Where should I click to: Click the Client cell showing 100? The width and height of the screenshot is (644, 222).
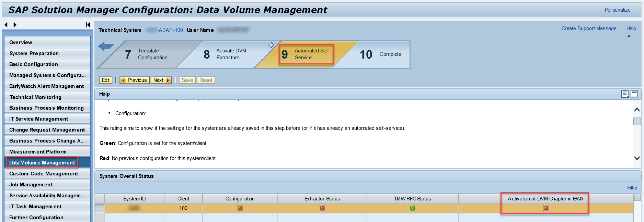click(183, 208)
